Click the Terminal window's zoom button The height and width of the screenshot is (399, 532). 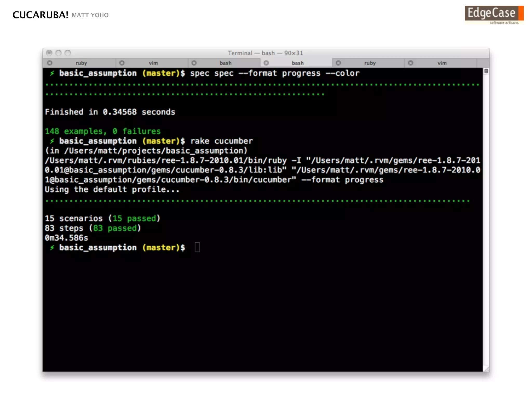[x=68, y=53]
